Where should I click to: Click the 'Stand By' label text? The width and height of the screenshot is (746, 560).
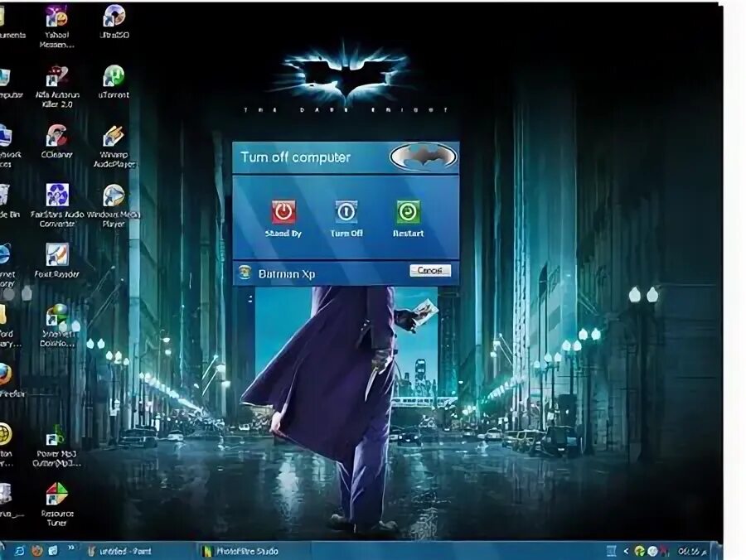click(x=283, y=234)
